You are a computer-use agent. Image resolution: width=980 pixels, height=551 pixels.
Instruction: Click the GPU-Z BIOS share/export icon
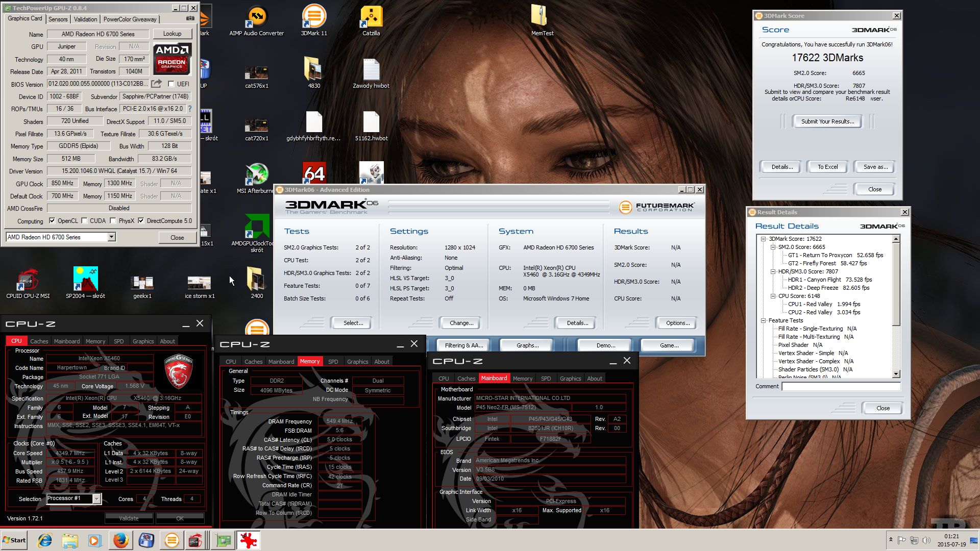[157, 84]
